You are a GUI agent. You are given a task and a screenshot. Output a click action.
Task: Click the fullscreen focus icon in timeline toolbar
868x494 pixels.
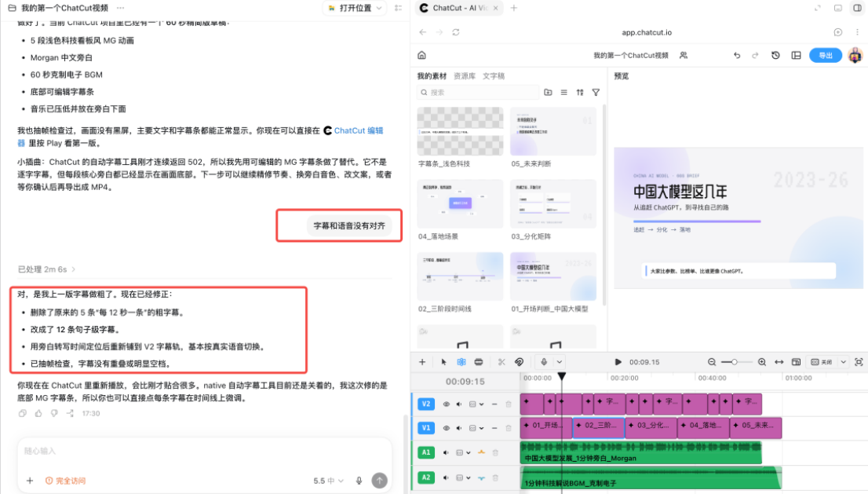(859, 362)
